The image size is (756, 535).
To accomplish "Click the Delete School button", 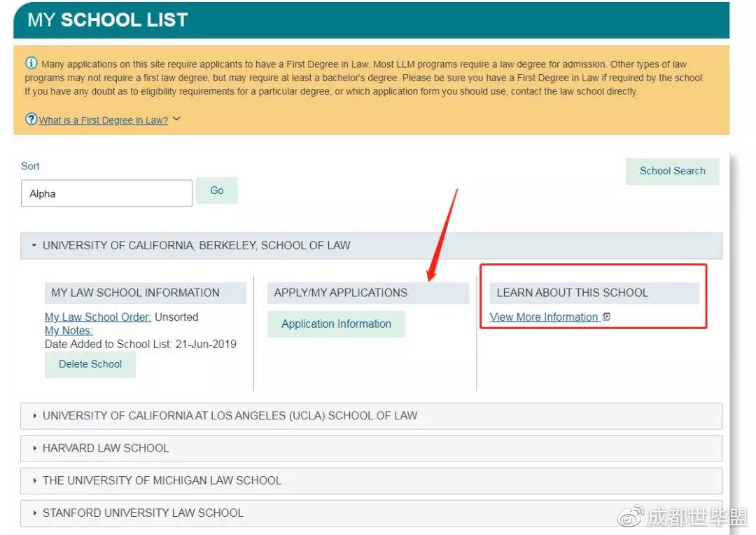I will coord(90,364).
